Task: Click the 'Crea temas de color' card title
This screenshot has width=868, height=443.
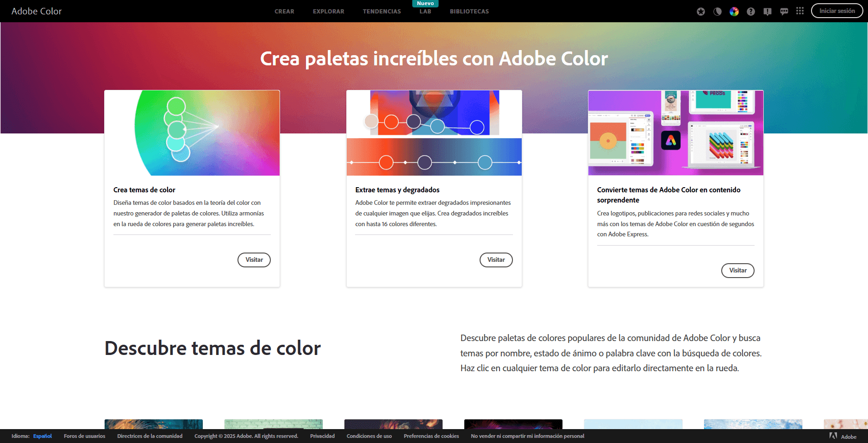Action: coord(144,190)
